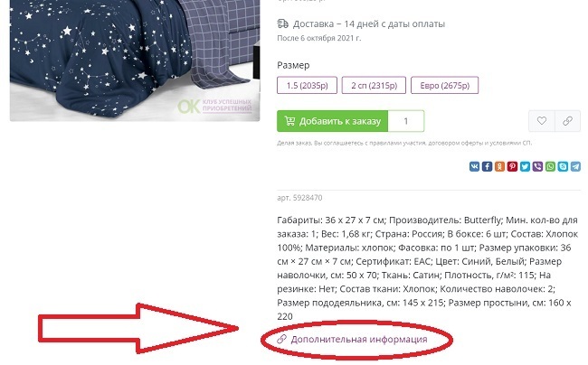Select size 1.5 (2035р)
Image resolution: width=588 pixels, height=365 pixels.
[x=308, y=85]
